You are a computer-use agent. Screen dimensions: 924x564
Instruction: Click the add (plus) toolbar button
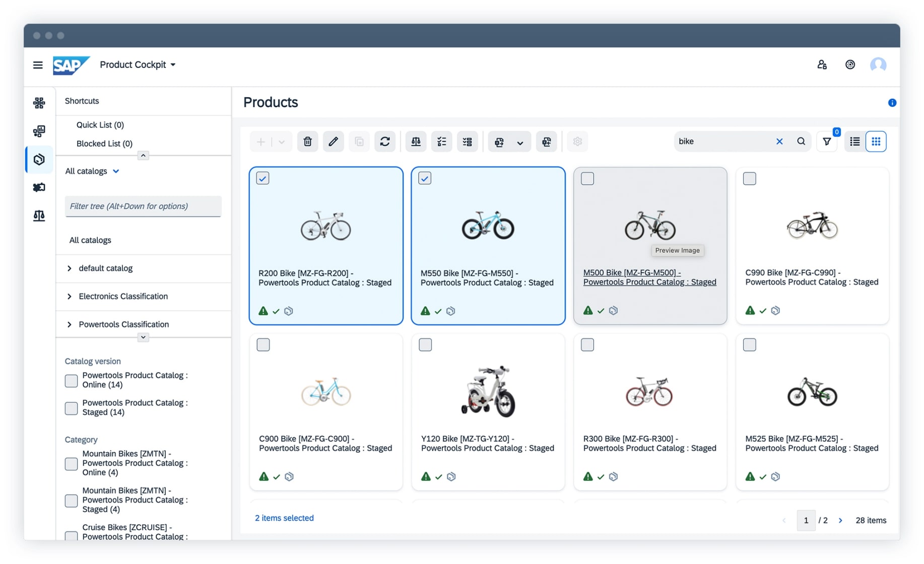[x=261, y=142]
